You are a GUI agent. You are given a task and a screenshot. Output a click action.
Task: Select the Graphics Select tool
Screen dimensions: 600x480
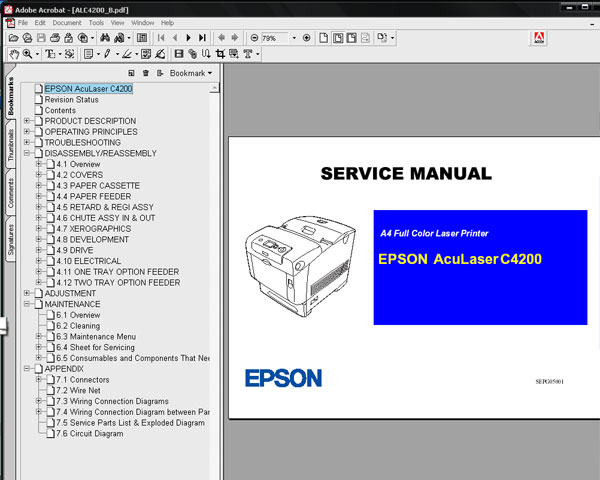click(69, 54)
